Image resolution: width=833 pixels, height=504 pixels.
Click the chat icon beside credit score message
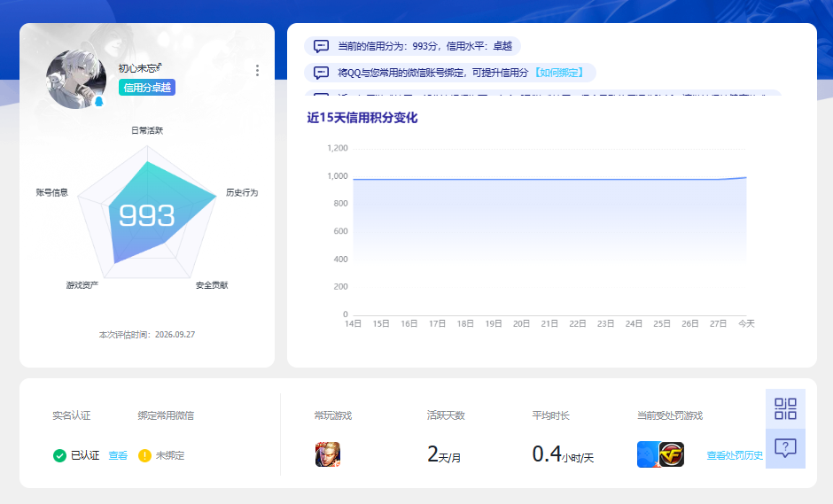coord(321,46)
